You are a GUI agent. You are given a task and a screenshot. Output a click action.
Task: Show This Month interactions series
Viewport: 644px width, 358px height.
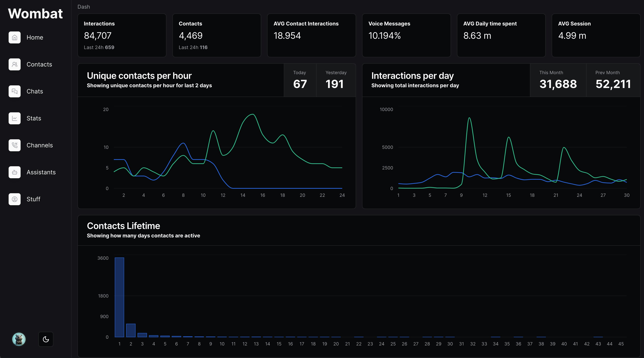click(558, 80)
